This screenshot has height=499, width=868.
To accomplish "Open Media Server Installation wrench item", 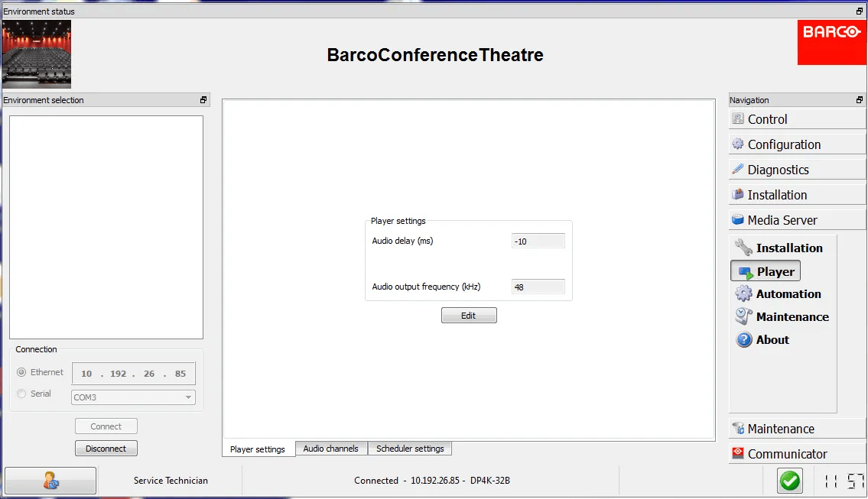I will 779,248.
